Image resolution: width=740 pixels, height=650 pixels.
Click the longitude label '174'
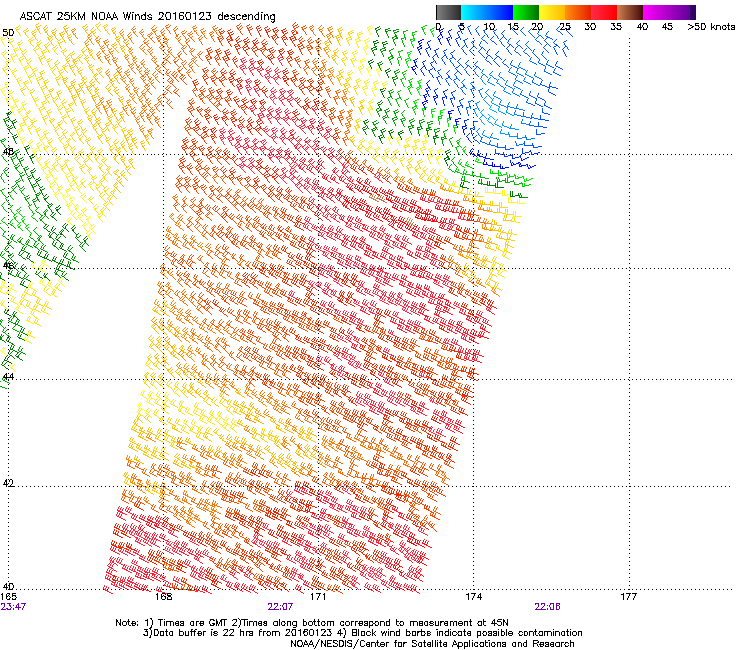click(x=474, y=597)
